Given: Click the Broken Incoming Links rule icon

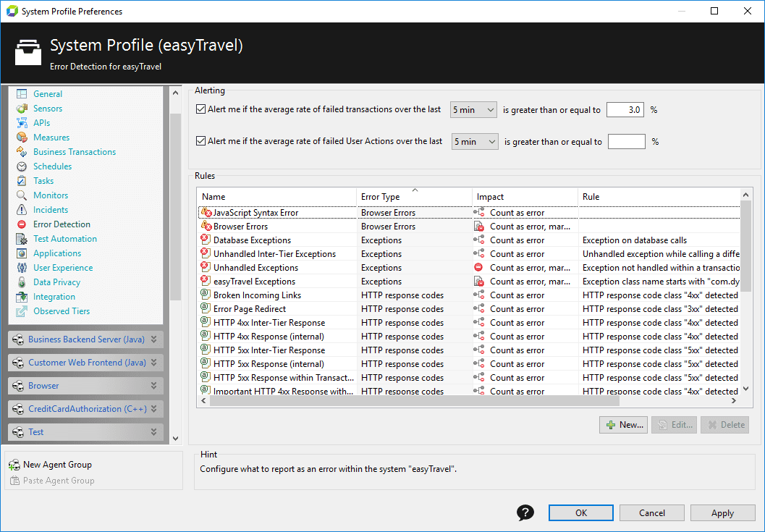Looking at the screenshot, I should pos(206,295).
